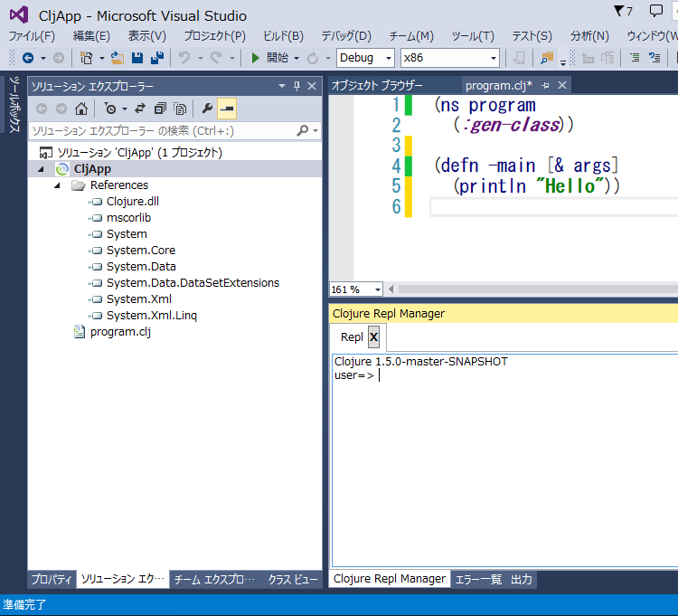Place cursor on empty line 6 in editor
The width and height of the screenshot is (678, 616).
click(x=553, y=207)
